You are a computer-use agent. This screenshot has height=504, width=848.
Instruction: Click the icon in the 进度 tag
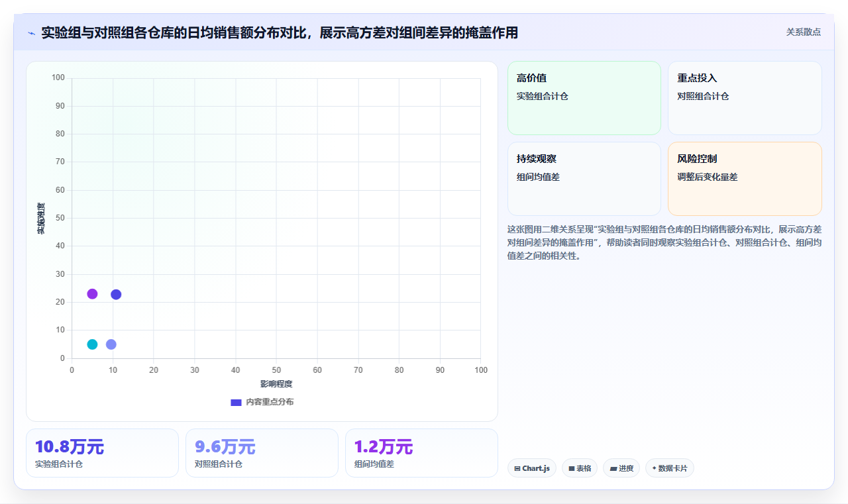[x=613, y=469]
